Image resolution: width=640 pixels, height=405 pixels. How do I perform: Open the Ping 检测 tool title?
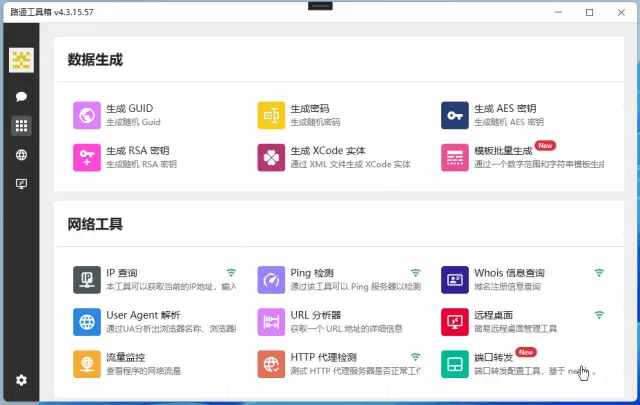pos(312,273)
